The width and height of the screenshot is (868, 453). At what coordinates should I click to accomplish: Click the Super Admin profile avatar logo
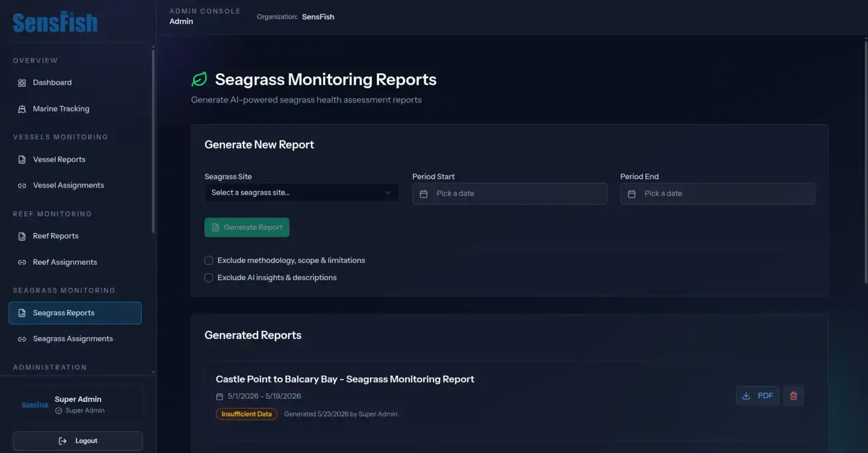pos(35,405)
